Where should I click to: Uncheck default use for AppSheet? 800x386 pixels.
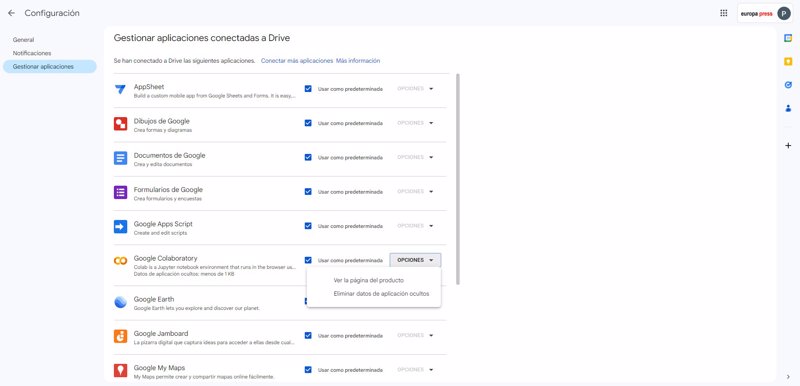tap(308, 89)
